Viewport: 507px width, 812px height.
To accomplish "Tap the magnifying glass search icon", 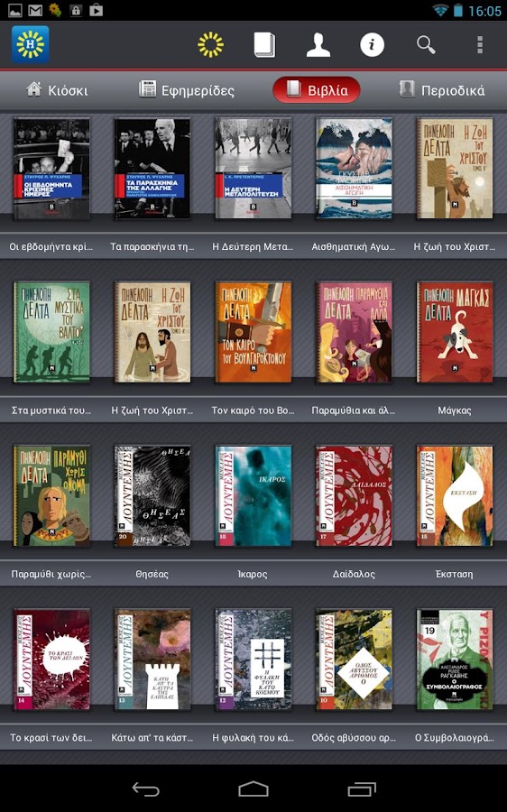I will pyautogui.click(x=426, y=45).
